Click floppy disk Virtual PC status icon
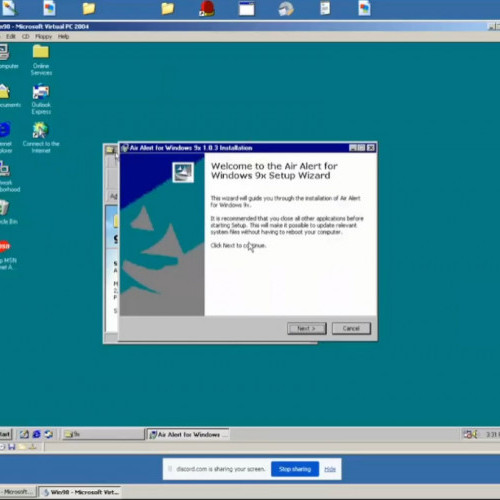 [12, 447]
